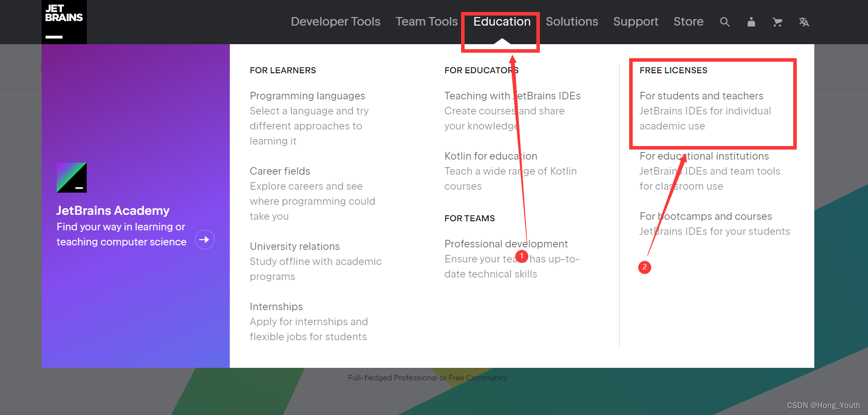Screen dimensions: 868x415
Task: Open the Education menu
Action: click(x=502, y=22)
